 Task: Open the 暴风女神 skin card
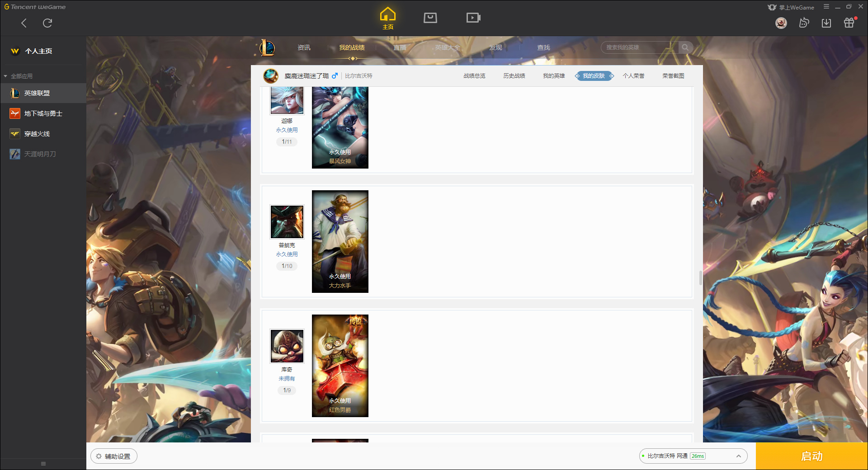coord(340,127)
